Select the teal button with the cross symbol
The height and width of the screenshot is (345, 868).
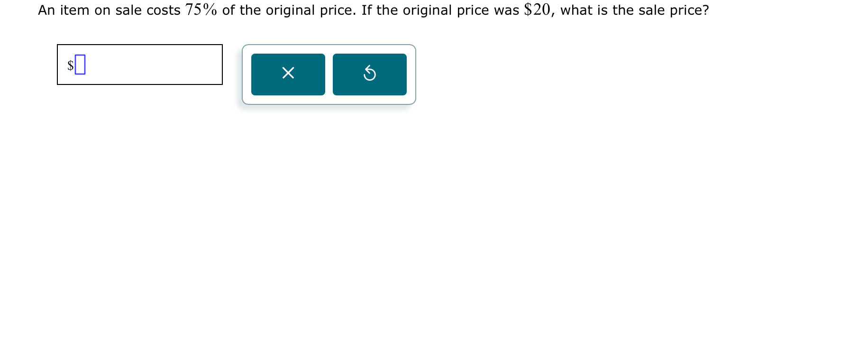tap(288, 75)
